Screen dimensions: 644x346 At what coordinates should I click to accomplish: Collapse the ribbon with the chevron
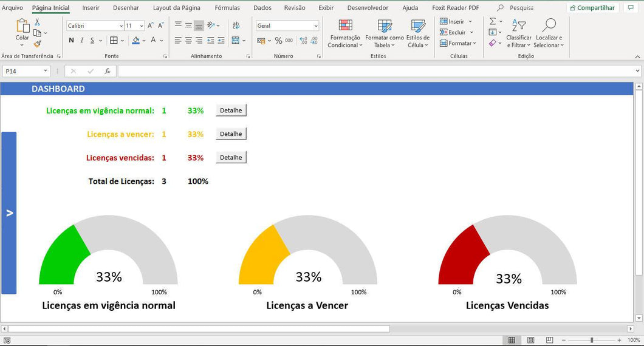coord(637,56)
